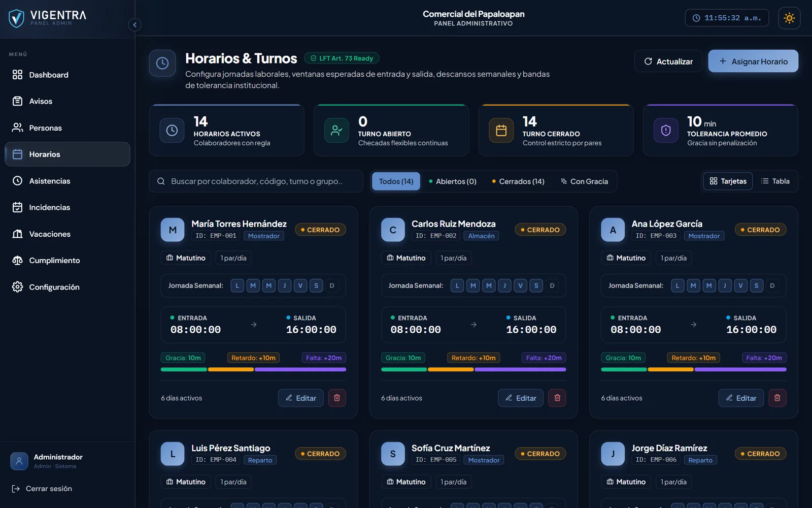This screenshot has width=812, height=508.
Task: Click the Actualizar refresh button
Action: click(x=668, y=61)
